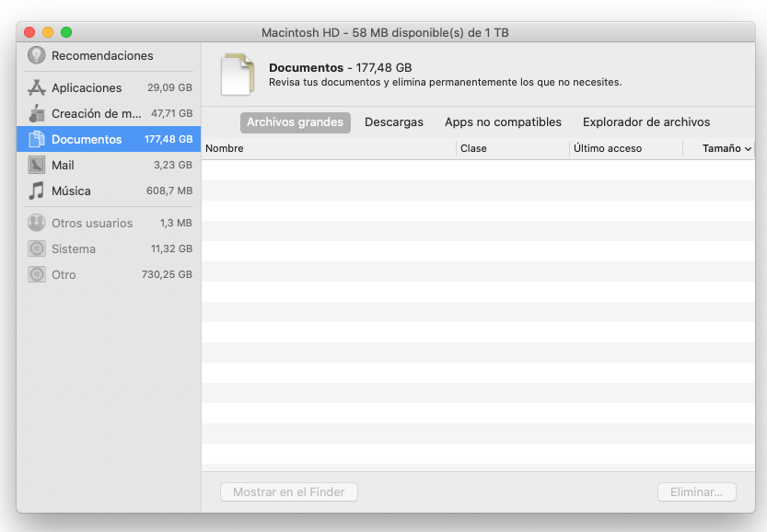The height and width of the screenshot is (532, 767).
Task: Sort by the Último acceso column header
Action: point(625,149)
